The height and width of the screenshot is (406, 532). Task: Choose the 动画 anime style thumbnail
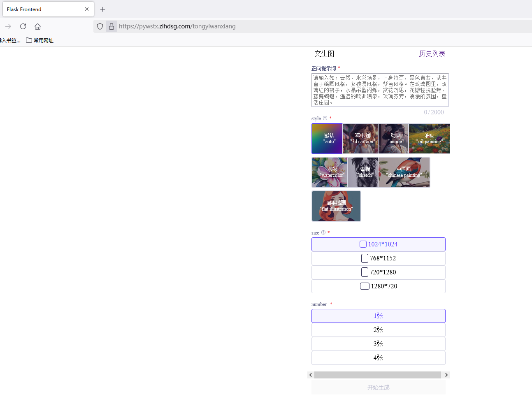tap(393, 139)
